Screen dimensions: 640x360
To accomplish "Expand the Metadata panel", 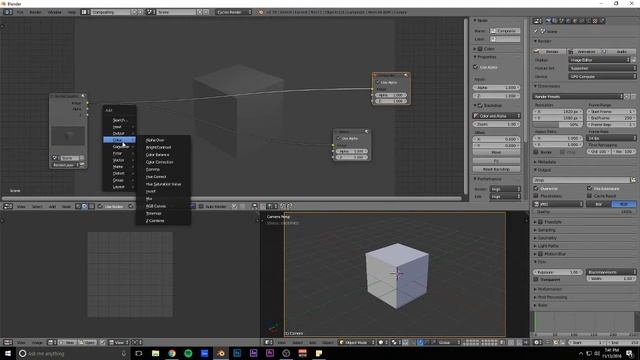I will tap(547, 162).
